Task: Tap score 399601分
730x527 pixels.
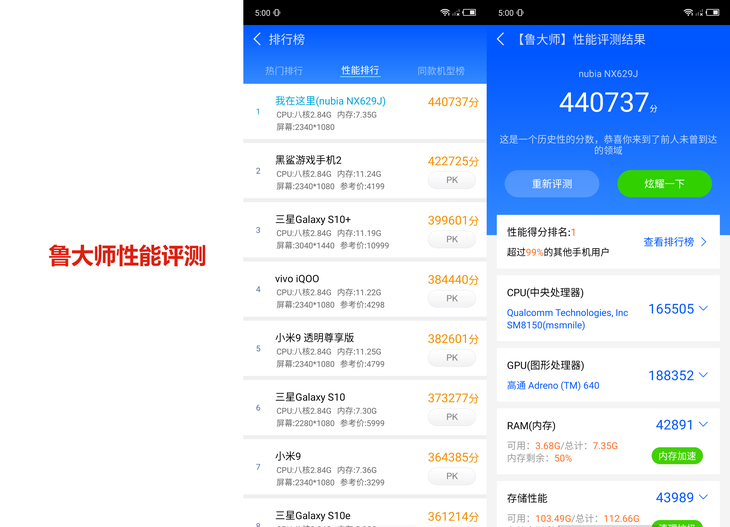Action: click(453, 221)
